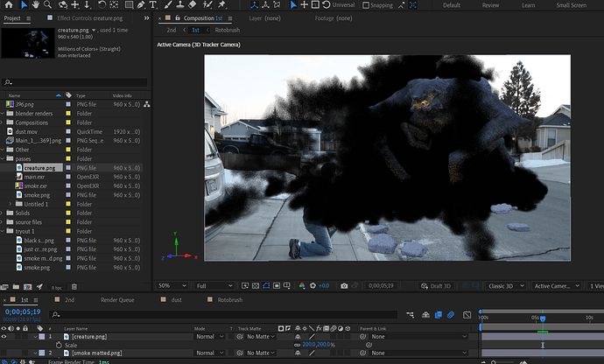Open creature.png layer Mode dropdown
Image resolution: width=604 pixels, height=364 pixels.
coord(209,337)
